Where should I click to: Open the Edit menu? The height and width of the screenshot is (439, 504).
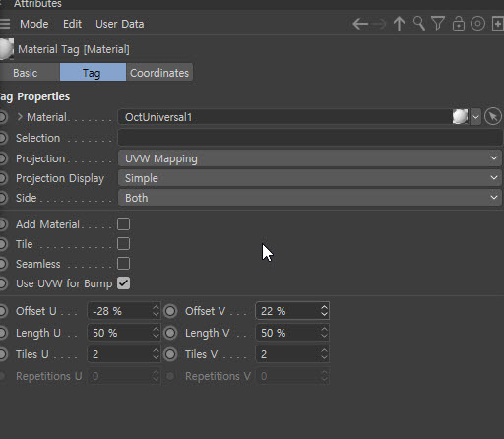72,24
